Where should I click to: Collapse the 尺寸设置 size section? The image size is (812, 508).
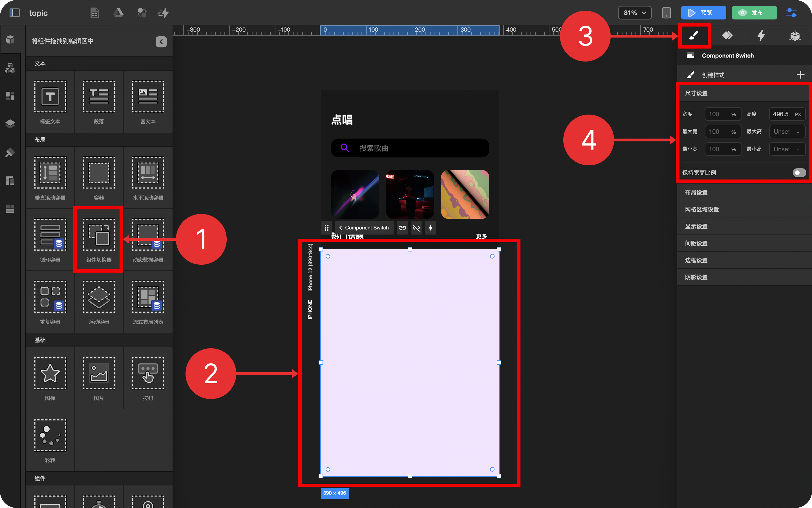click(x=744, y=93)
